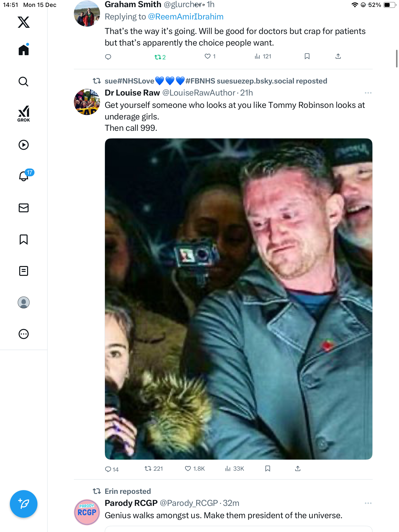This screenshot has height=532, width=399.
Task: Open your profile from the sidebar
Action: pyautogui.click(x=24, y=302)
